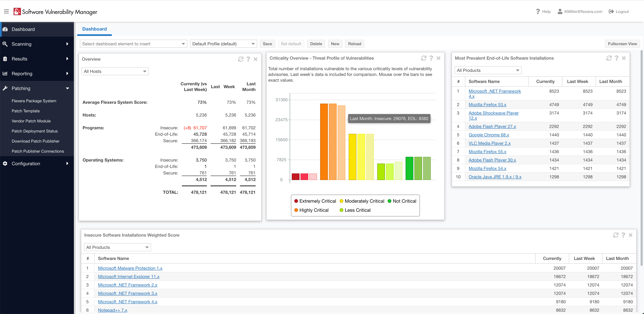
Task: Open help for Criticality Overview panel
Action: [431, 58]
